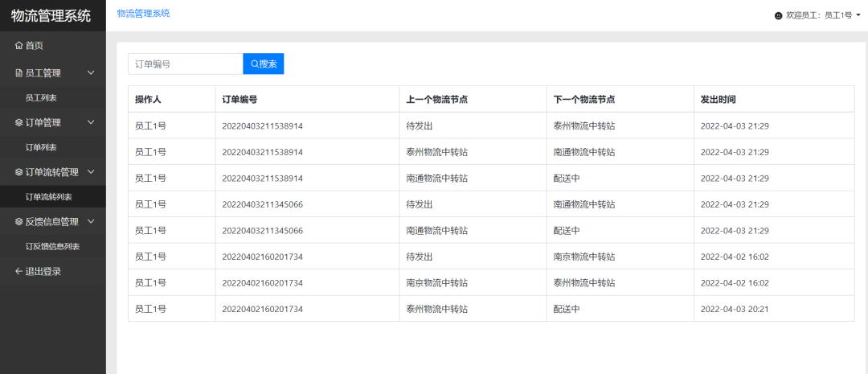Click first row order number 20220403211538914
The width and height of the screenshot is (868, 374).
pyautogui.click(x=262, y=125)
